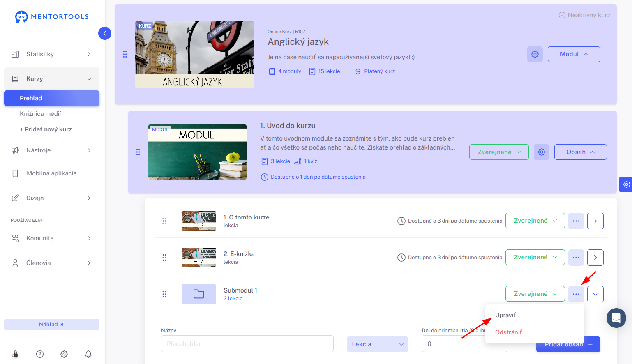Open settings gear for Anglický jazyk course

[535, 54]
